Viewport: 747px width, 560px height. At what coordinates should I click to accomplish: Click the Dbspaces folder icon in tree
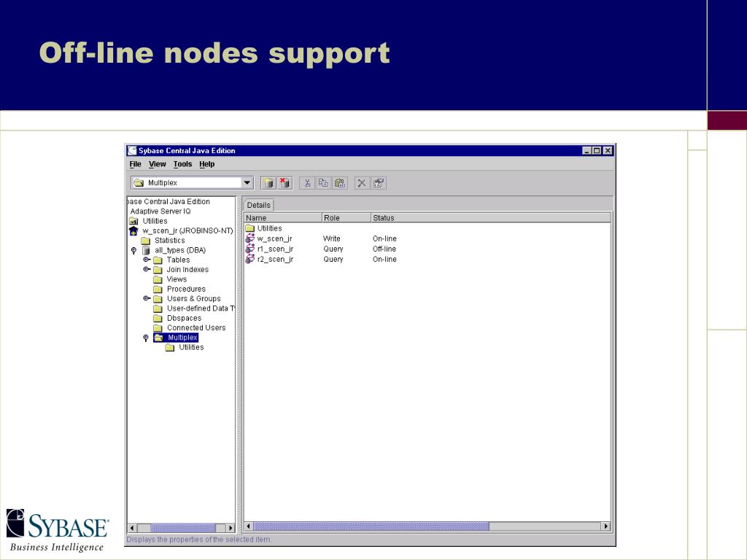point(158,319)
